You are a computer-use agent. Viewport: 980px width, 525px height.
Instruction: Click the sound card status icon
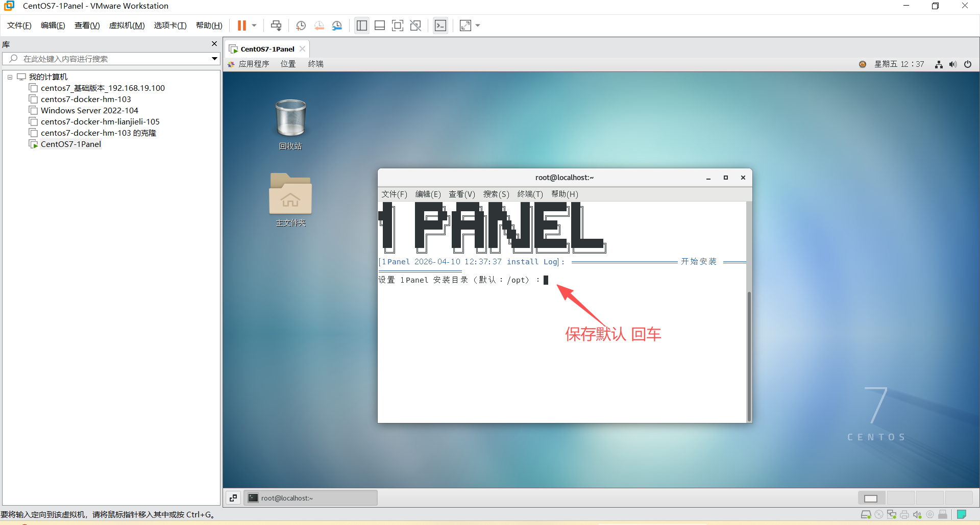click(x=917, y=514)
